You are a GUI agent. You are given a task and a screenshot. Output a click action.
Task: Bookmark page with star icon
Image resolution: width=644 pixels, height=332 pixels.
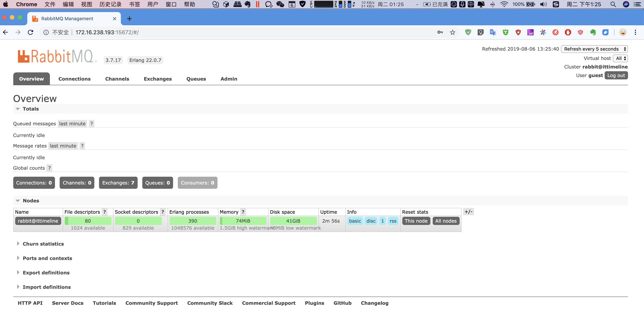(453, 32)
